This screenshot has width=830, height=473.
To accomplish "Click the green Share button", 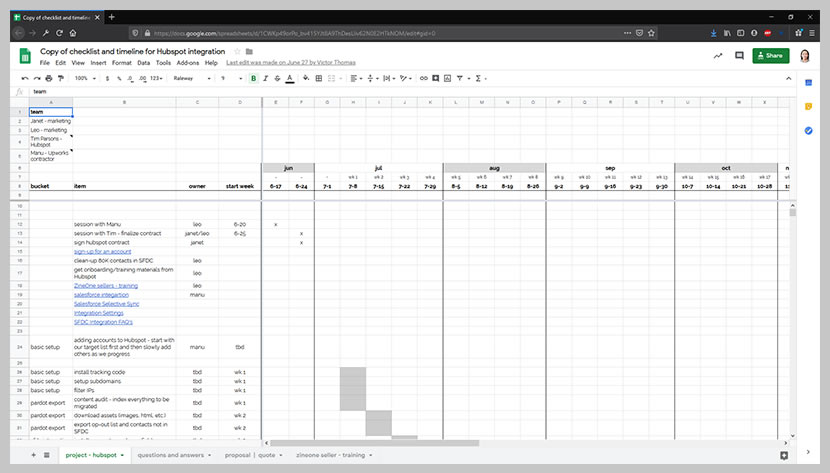I will pos(771,56).
